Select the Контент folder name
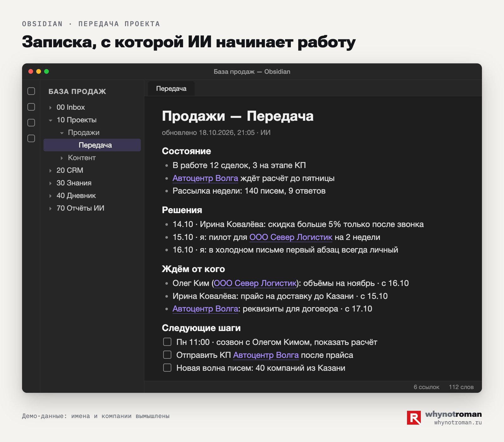This screenshot has height=442, width=504. click(x=82, y=158)
